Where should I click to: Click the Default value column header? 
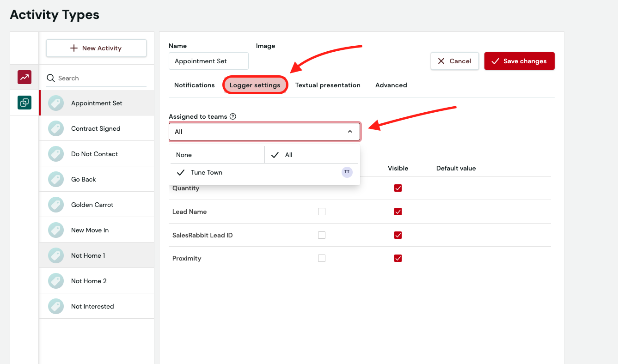[x=456, y=168]
